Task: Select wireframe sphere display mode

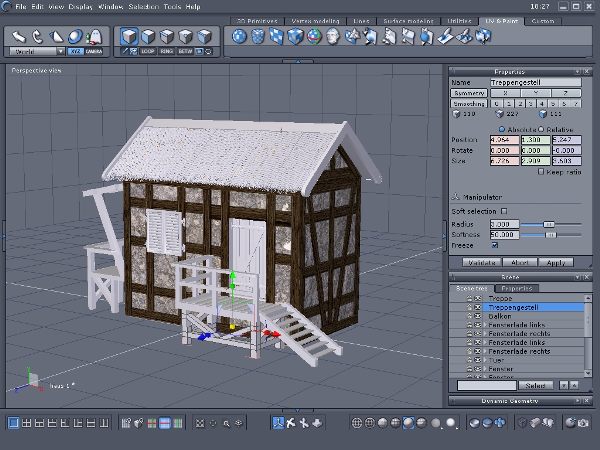Action: pyautogui.click(x=357, y=423)
